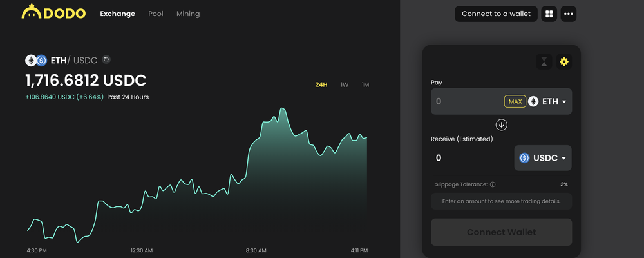This screenshot has height=258, width=644.
Task: Select the 1W chart range
Action: coord(344,84)
